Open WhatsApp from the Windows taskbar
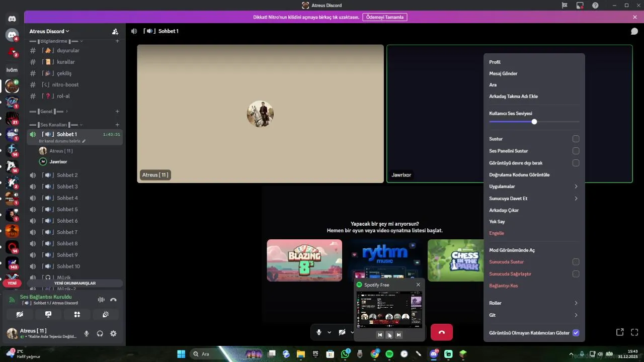 click(345, 354)
